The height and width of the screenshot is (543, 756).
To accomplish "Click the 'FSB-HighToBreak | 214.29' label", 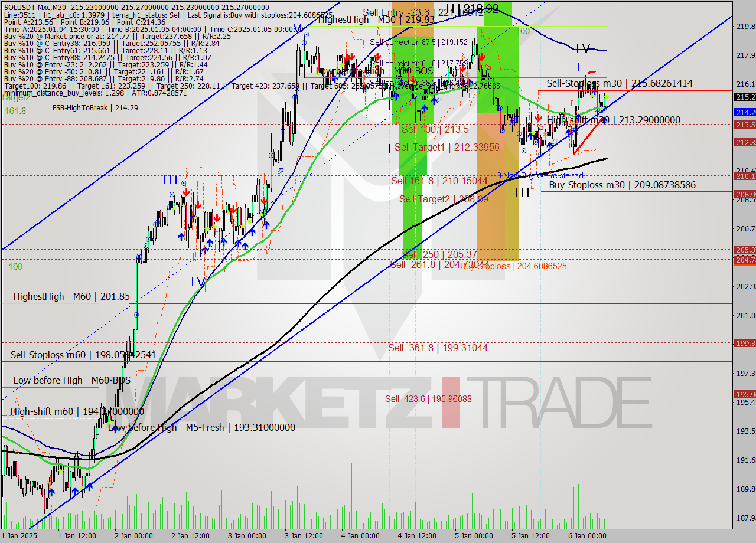I will click(95, 108).
